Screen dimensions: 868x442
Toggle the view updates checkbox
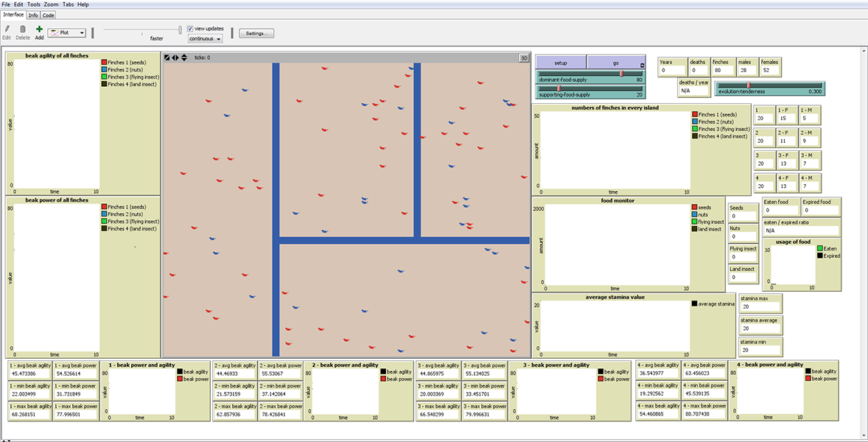pyautogui.click(x=191, y=29)
